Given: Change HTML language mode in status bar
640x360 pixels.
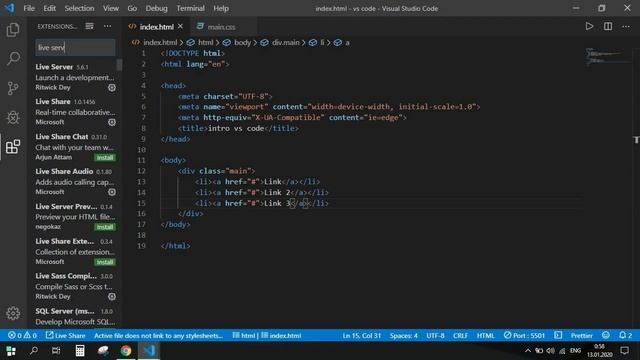Looking at the screenshot, I should point(485,336).
